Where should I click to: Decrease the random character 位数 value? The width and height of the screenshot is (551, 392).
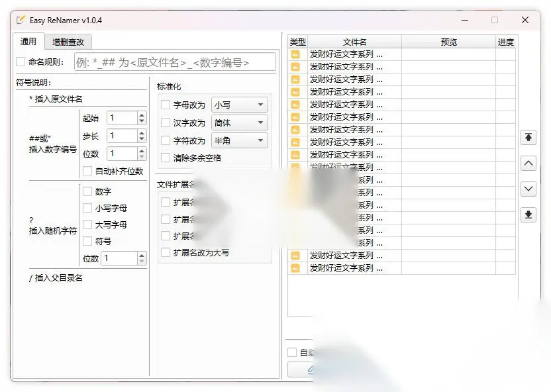tap(142, 262)
